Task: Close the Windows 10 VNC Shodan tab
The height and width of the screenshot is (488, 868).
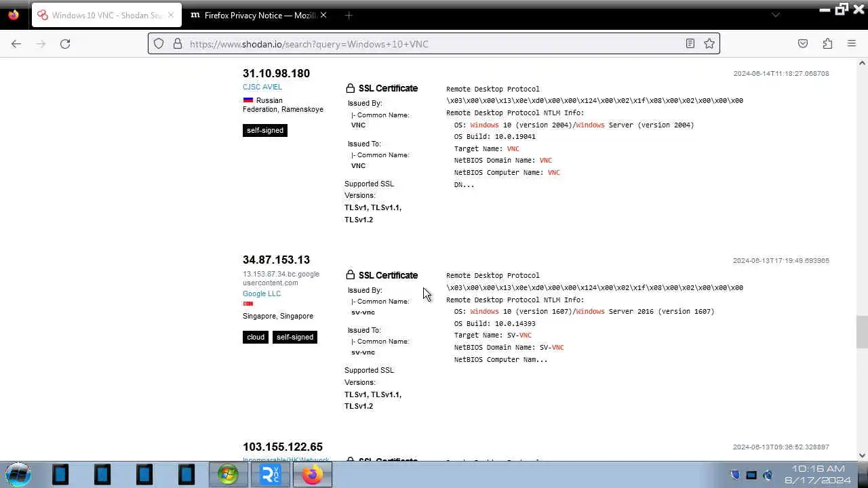Action: pyautogui.click(x=170, y=15)
